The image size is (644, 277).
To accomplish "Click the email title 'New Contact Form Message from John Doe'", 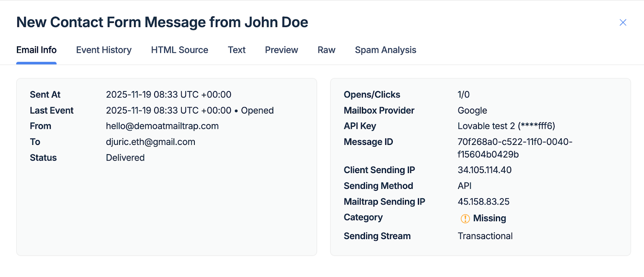I will [x=162, y=22].
